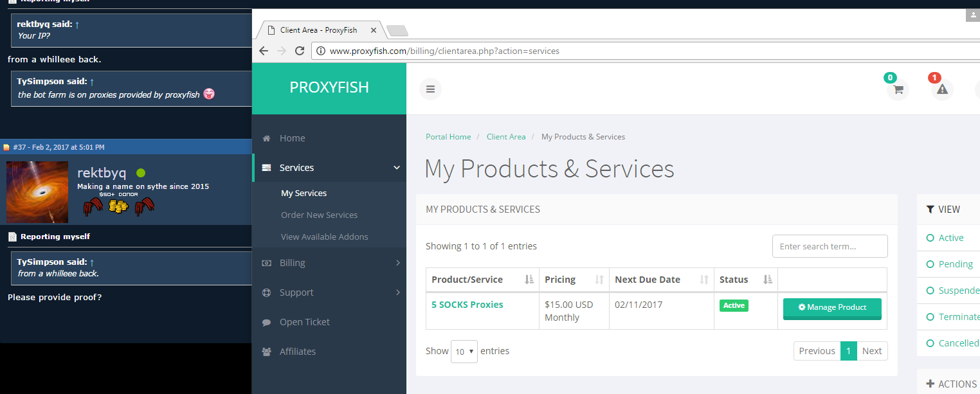Go to Home in sidebar
The height and width of the screenshot is (394, 980).
292,138
